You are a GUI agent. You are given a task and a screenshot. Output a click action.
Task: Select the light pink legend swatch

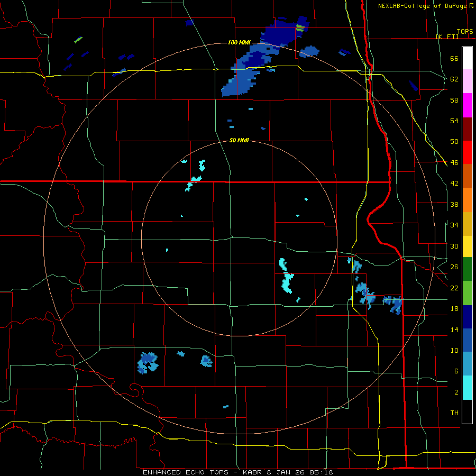coord(467,81)
